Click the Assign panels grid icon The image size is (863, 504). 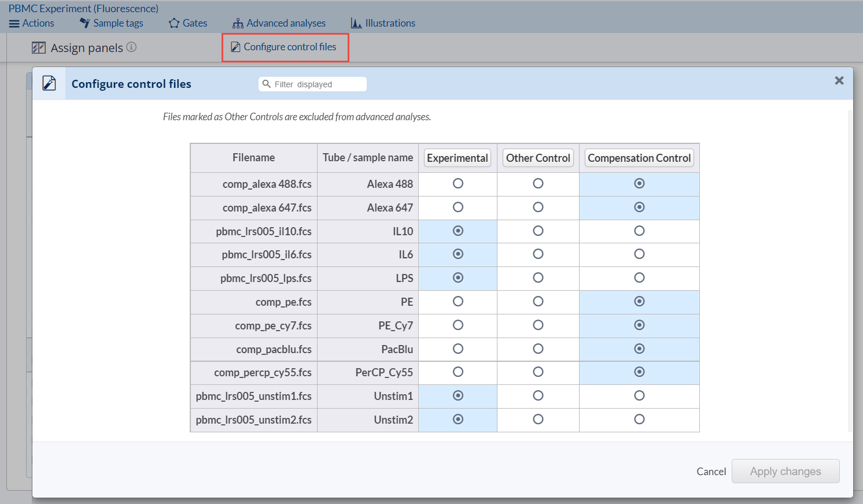coord(39,48)
